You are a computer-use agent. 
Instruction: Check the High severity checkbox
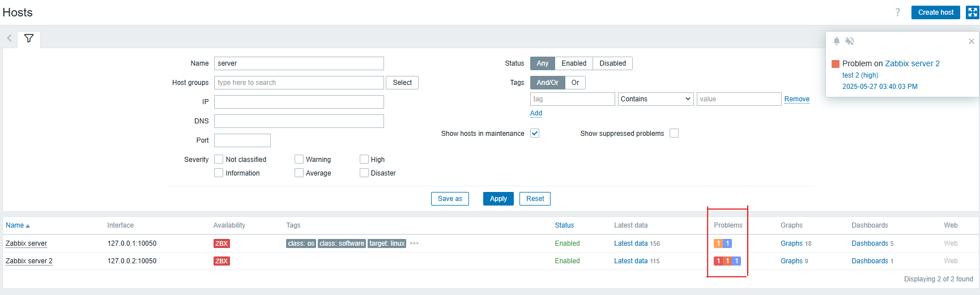point(364,159)
